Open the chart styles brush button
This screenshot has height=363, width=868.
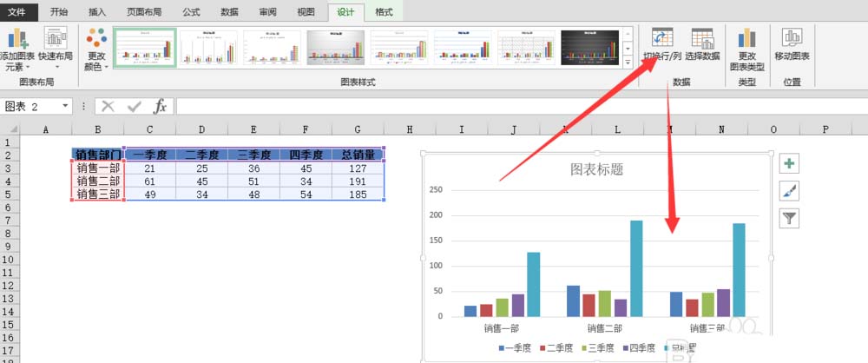coord(789,191)
